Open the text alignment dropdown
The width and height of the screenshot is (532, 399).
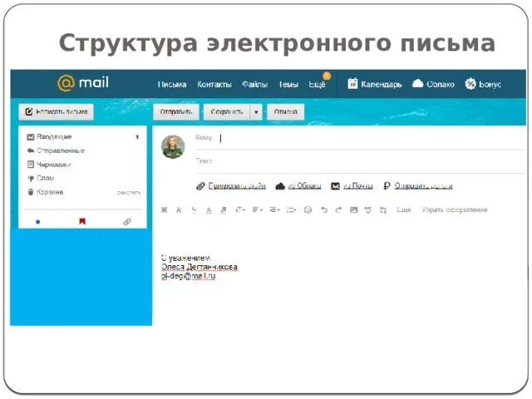[x=257, y=210]
